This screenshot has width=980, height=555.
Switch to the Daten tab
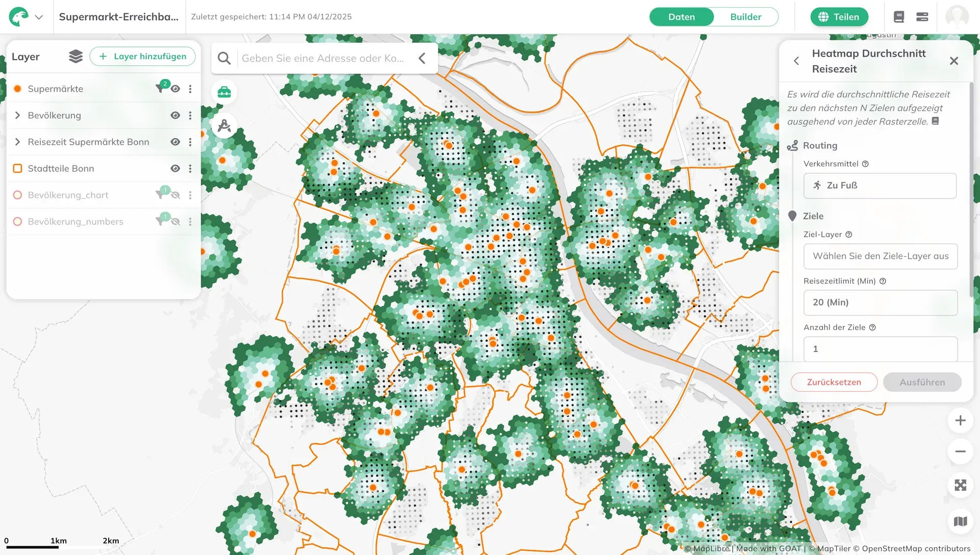point(681,17)
